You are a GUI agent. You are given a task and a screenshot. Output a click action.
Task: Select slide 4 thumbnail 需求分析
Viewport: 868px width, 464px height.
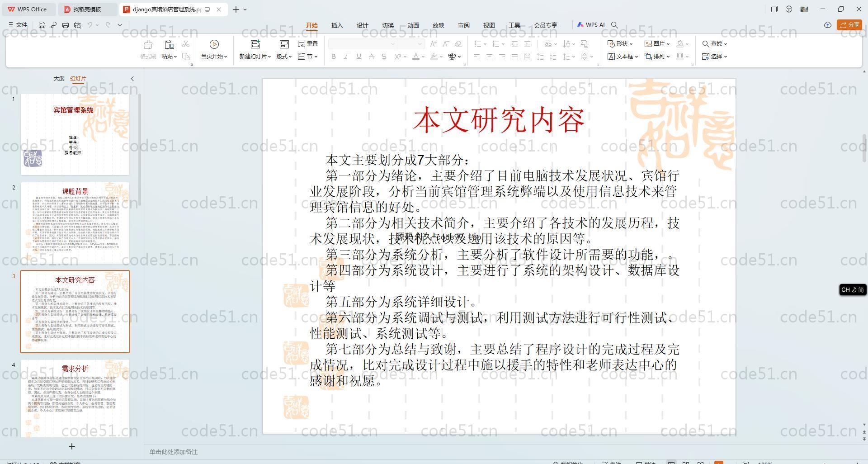coord(75,398)
